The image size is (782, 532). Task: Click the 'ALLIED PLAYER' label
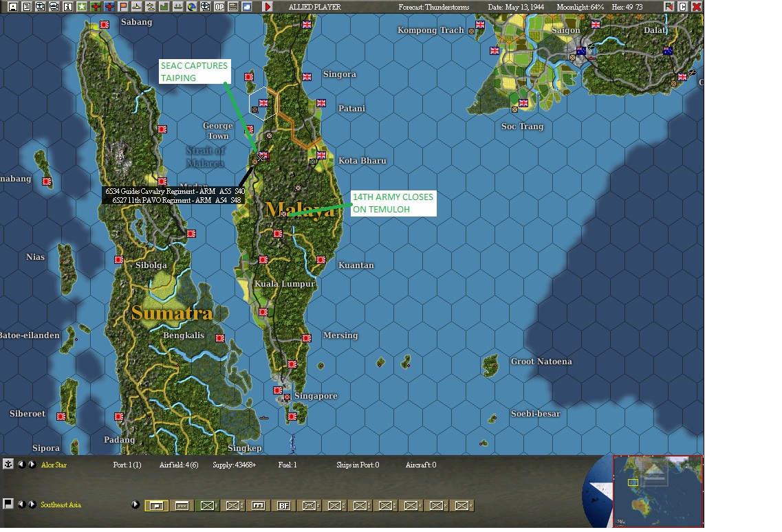click(x=315, y=7)
